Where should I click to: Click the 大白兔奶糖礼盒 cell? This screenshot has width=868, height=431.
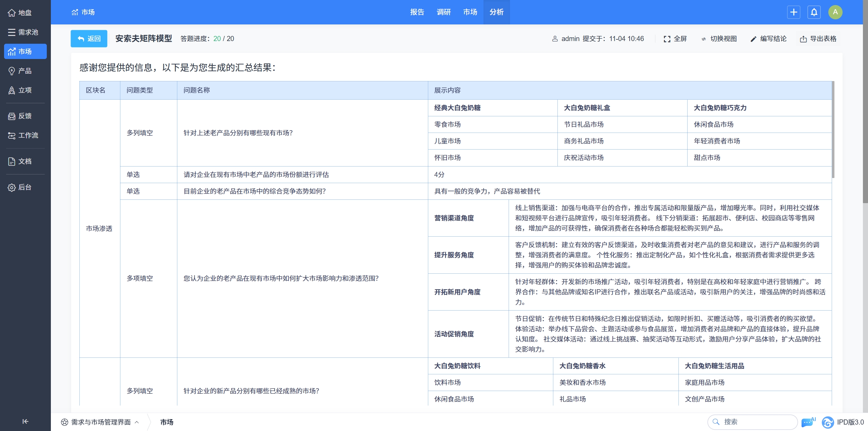click(622, 108)
